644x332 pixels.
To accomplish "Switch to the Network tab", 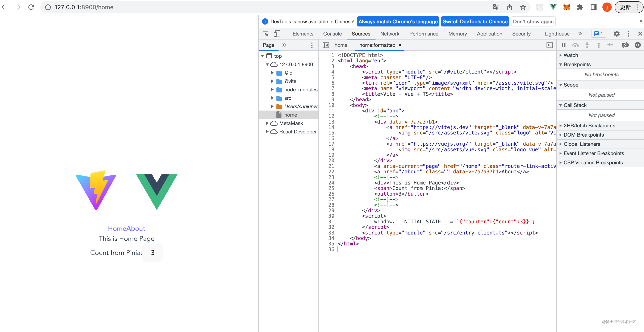I will [x=389, y=34].
